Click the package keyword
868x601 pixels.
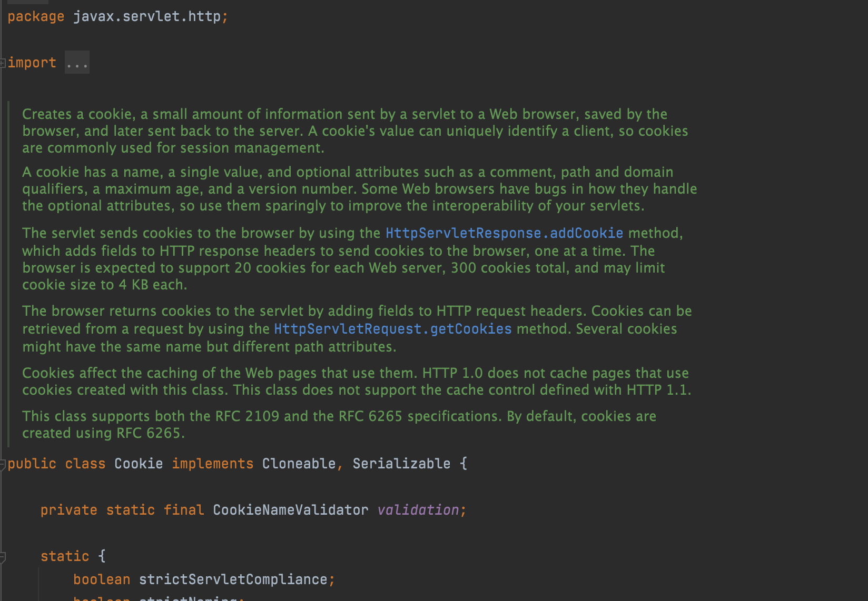click(36, 16)
